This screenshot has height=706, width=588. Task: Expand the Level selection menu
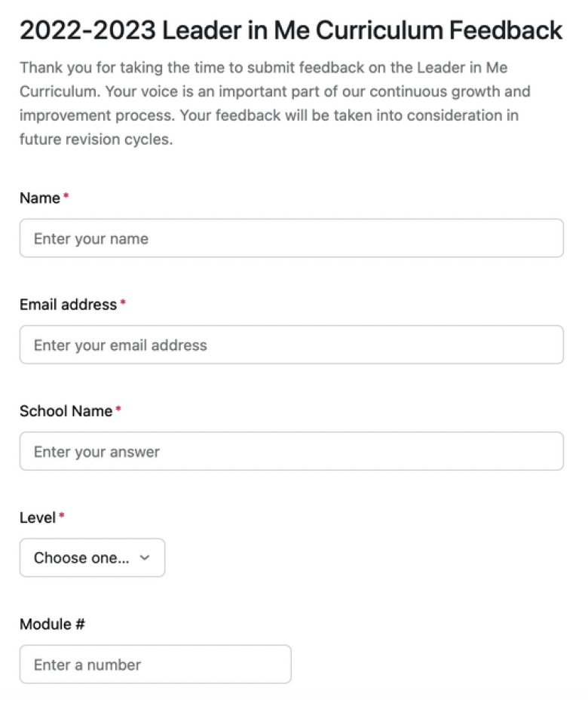click(x=92, y=557)
